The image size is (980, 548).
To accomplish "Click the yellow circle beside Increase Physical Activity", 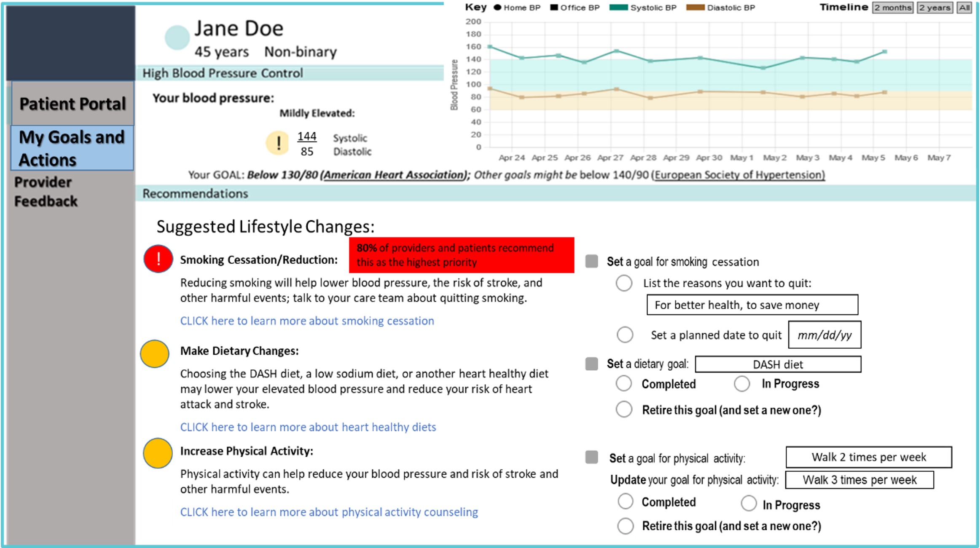I will click(x=158, y=453).
